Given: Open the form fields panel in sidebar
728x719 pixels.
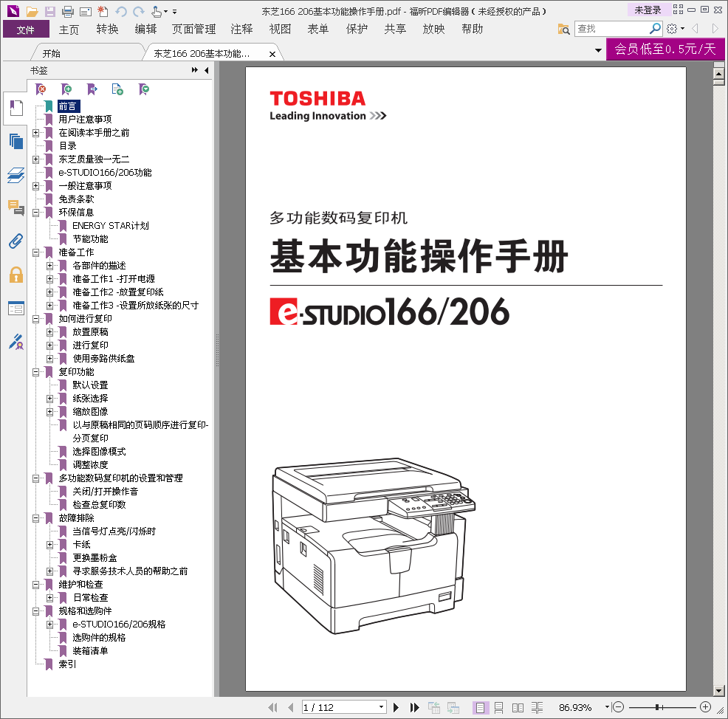Looking at the screenshot, I should click(16, 309).
